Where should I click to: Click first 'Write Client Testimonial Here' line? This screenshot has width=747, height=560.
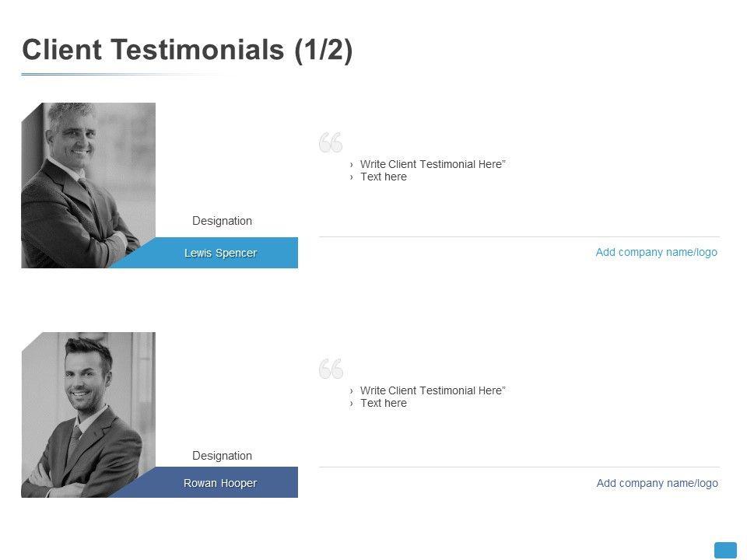[433, 164]
